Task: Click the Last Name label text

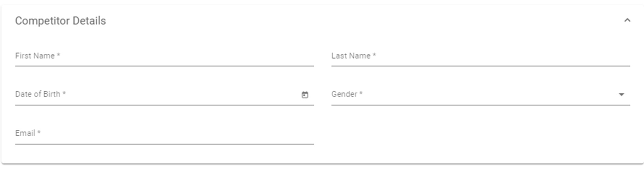Action: 351,56
